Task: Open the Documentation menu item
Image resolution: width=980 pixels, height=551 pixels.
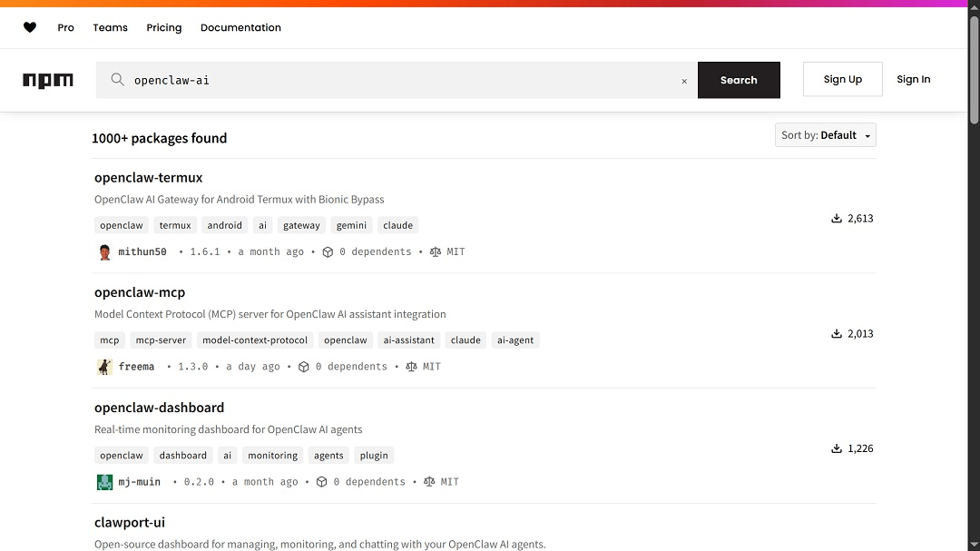Action: coord(240,27)
